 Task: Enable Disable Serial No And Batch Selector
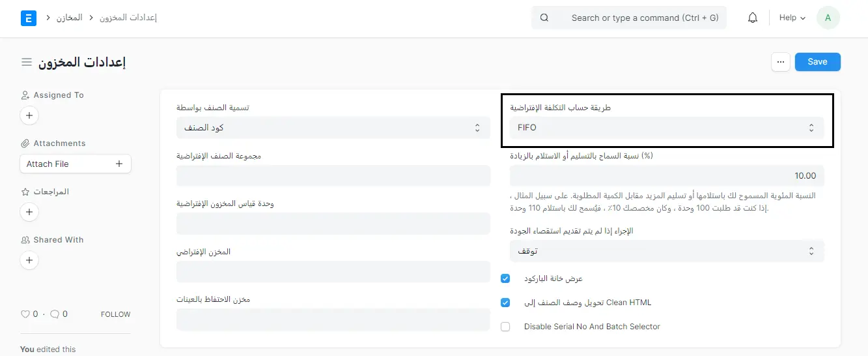pyautogui.click(x=505, y=327)
